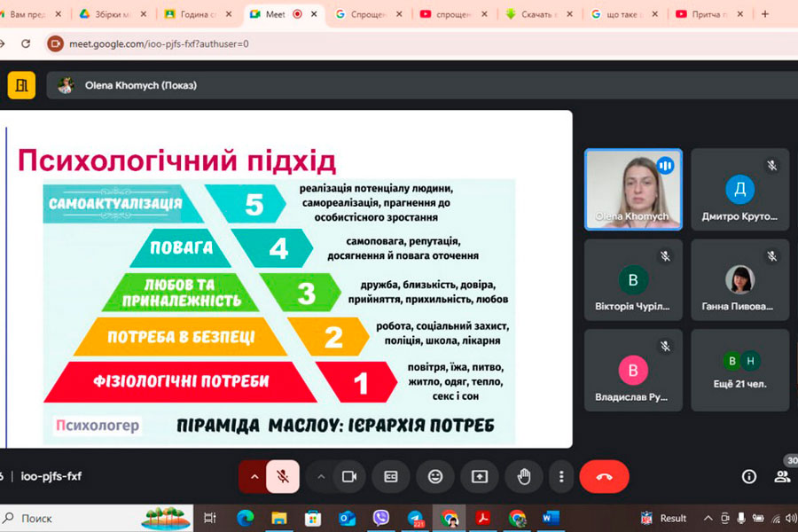Show the participants people panel
Image resolution: width=798 pixels, height=532 pixels.
782,476
